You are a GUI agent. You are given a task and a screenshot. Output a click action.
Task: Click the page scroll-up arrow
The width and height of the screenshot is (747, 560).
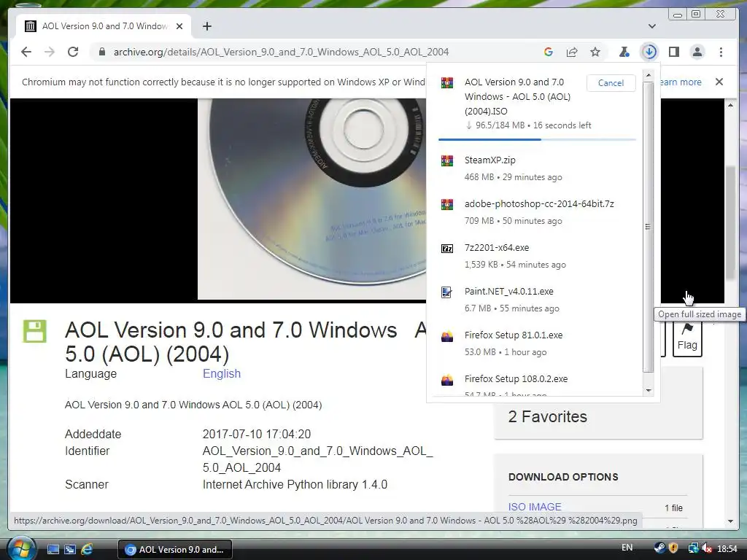point(730,105)
